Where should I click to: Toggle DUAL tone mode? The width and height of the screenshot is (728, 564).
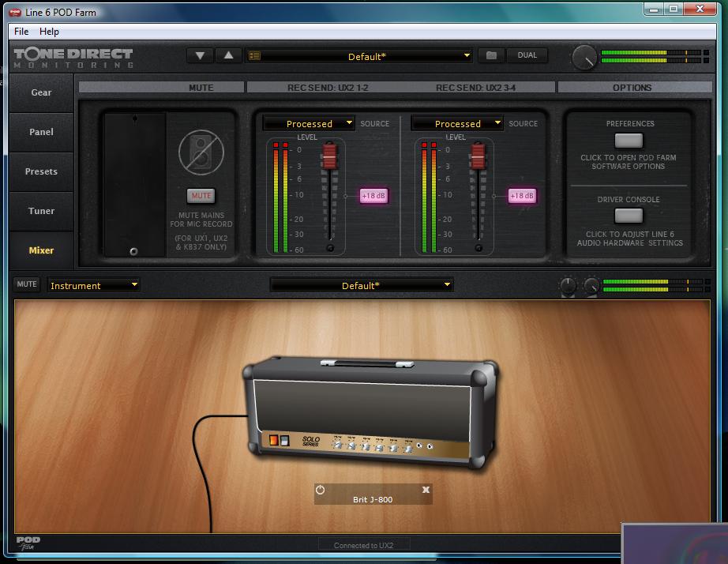pos(527,55)
